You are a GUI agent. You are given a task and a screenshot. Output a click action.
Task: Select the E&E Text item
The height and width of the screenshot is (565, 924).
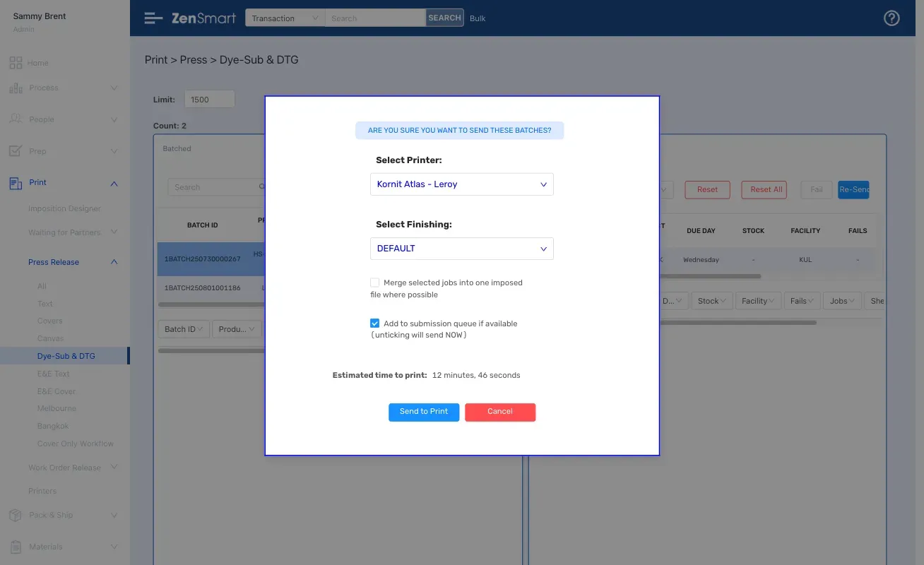[54, 374]
